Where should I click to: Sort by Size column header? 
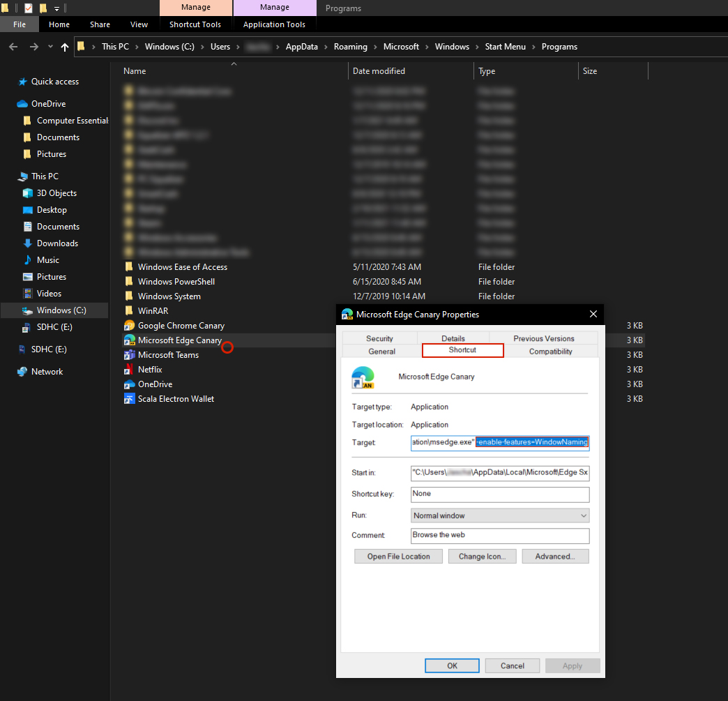(x=590, y=71)
